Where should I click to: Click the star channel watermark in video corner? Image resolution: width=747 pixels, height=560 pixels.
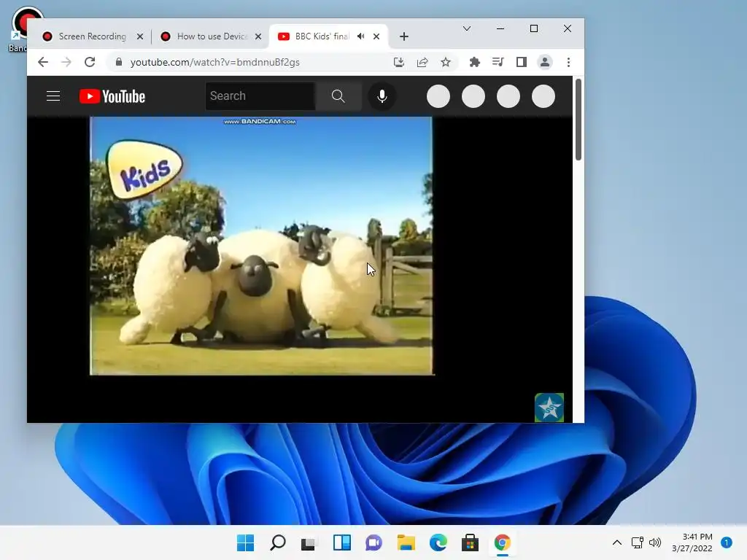(549, 408)
